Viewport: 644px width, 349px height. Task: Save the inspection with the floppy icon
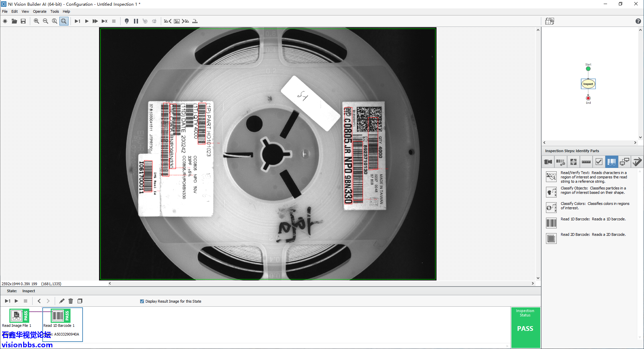pyautogui.click(x=23, y=21)
